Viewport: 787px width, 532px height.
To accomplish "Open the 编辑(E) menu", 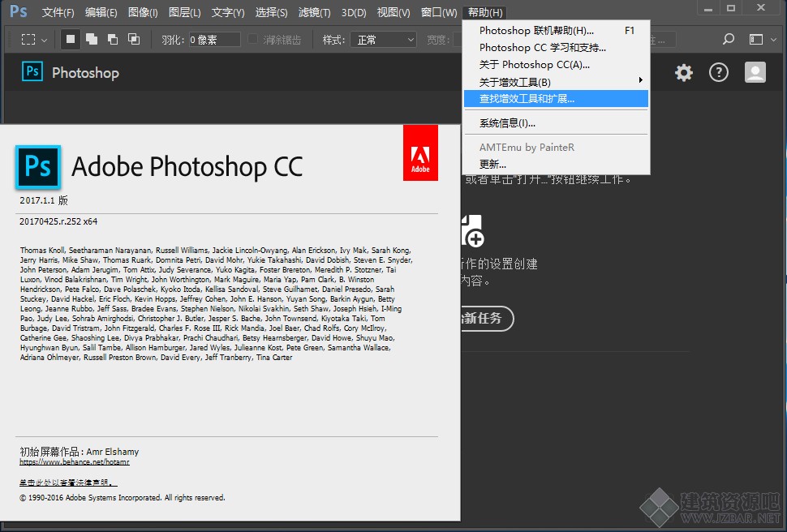I will coord(101,12).
